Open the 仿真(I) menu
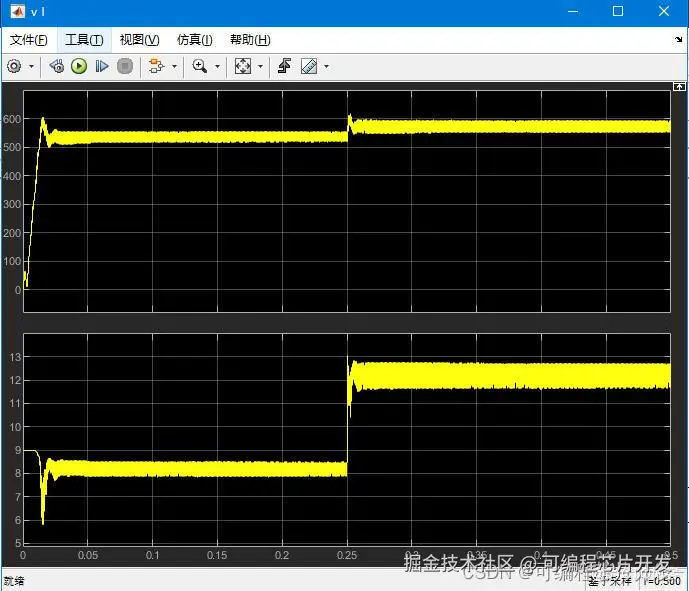This screenshot has width=689, height=591. pos(195,40)
